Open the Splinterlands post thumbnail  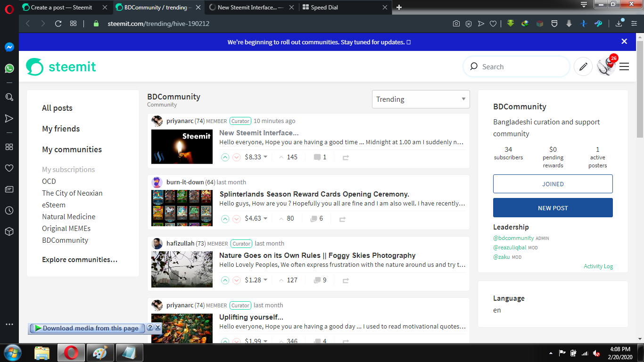[x=182, y=208]
